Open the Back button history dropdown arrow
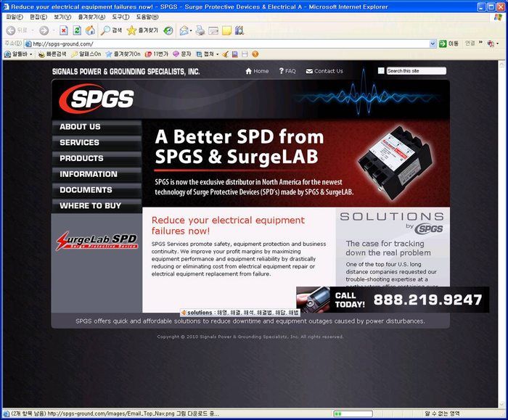 [x=33, y=30]
